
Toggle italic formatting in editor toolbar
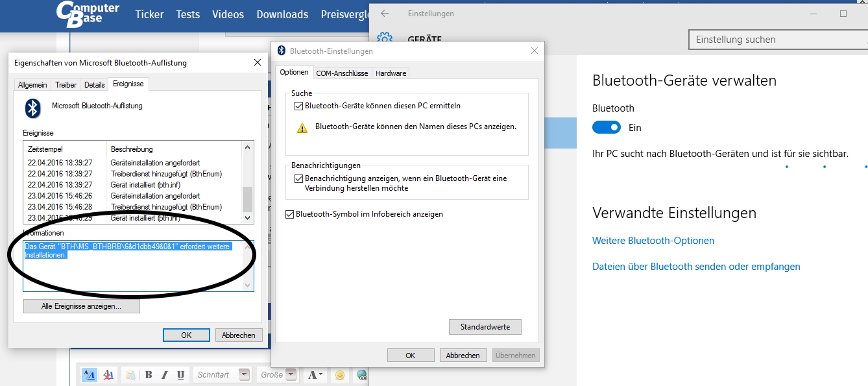pos(164,375)
